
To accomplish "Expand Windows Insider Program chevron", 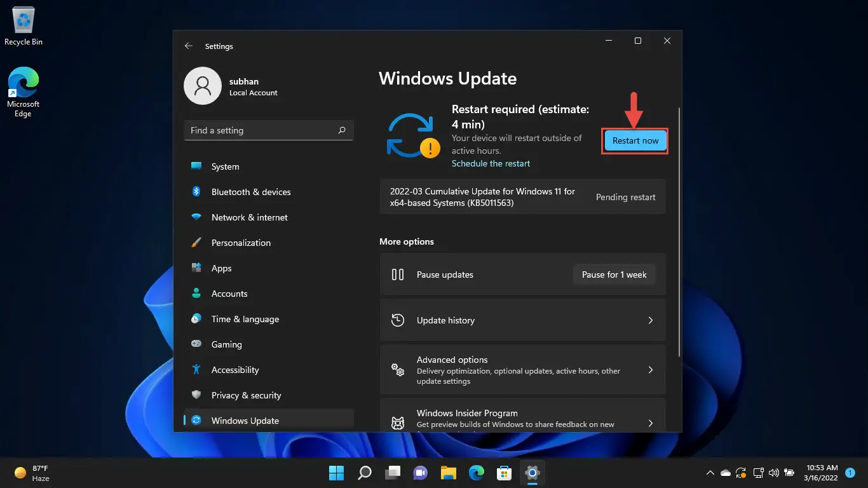I will tap(650, 423).
